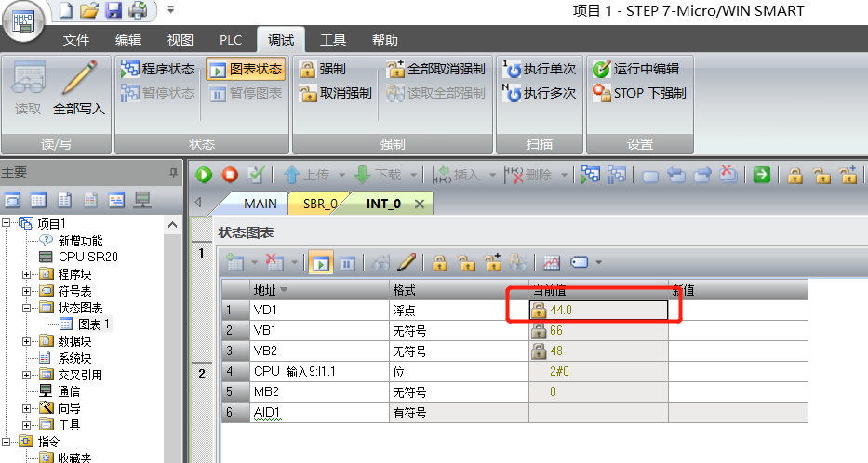Open the PLC ribbon tab
The width and height of the screenshot is (868, 463).
[x=231, y=40]
